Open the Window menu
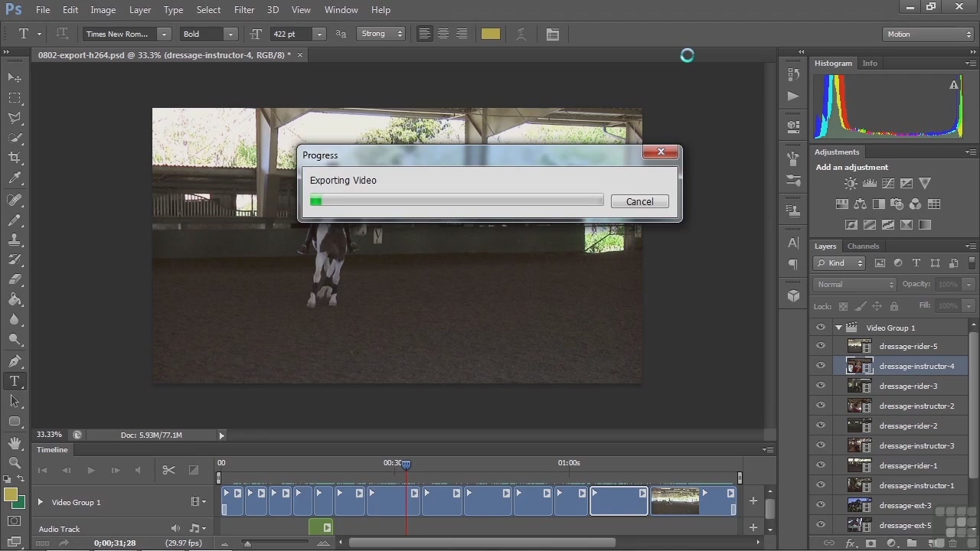980x551 pixels. pyautogui.click(x=341, y=10)
